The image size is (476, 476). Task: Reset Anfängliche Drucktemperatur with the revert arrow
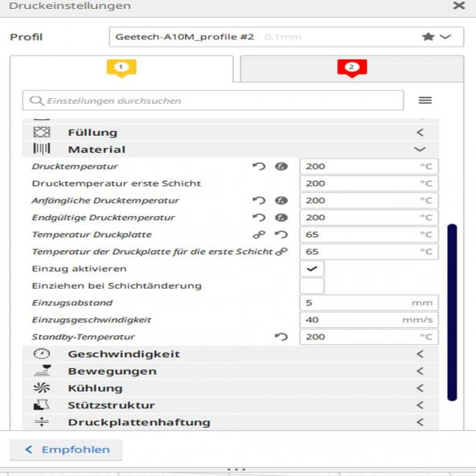[259, 200]
